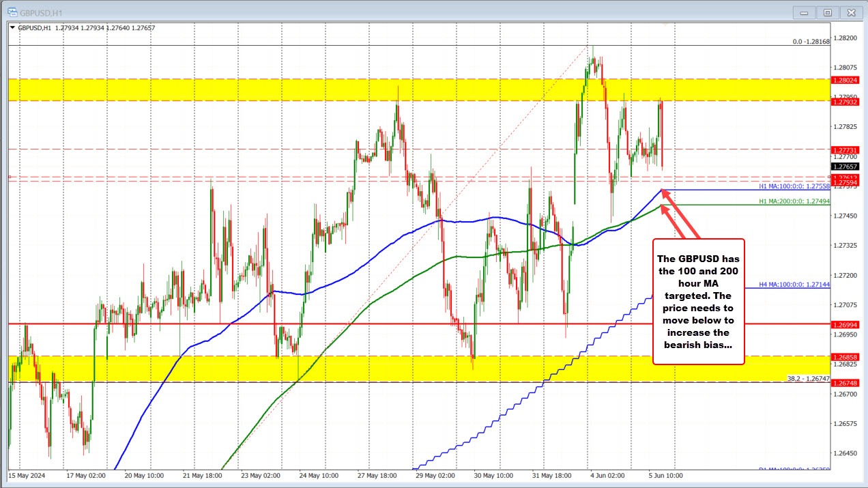The height and width of the screenshot is (488, 868).
Task: Click the red annotation arrow pointing at the moving averages
Action: coord(676,215)
